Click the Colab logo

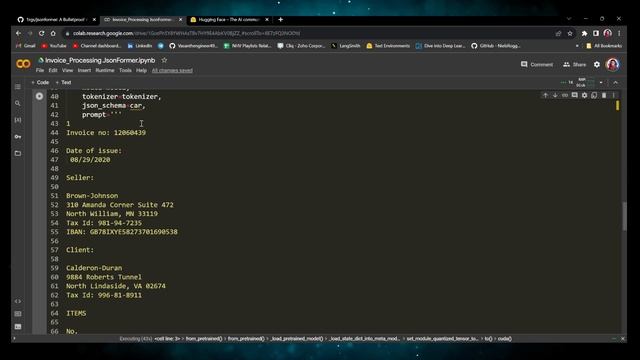tap(23, 64)
